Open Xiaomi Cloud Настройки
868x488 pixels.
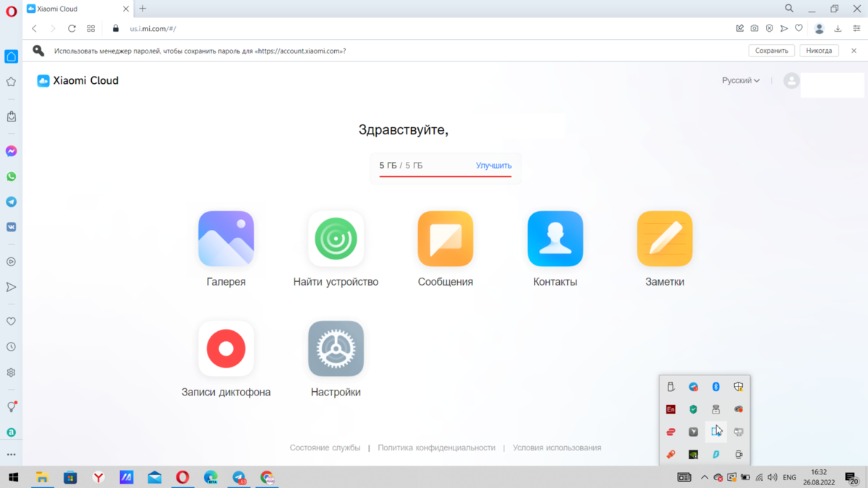(x=336, y=349)
